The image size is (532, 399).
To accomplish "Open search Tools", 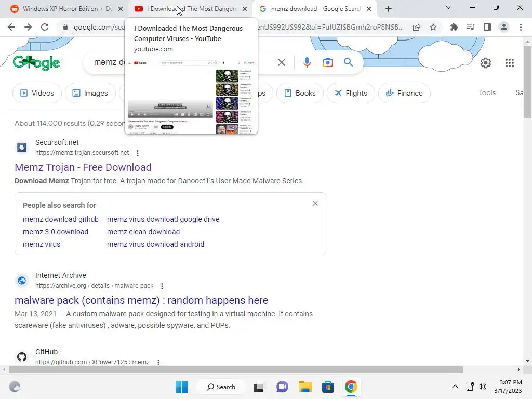I will [487, 92].
